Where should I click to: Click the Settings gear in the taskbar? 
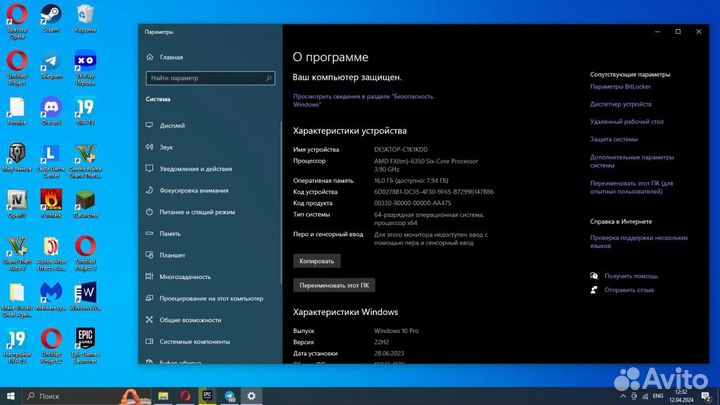pyautogui.click(x=251, y=396)
